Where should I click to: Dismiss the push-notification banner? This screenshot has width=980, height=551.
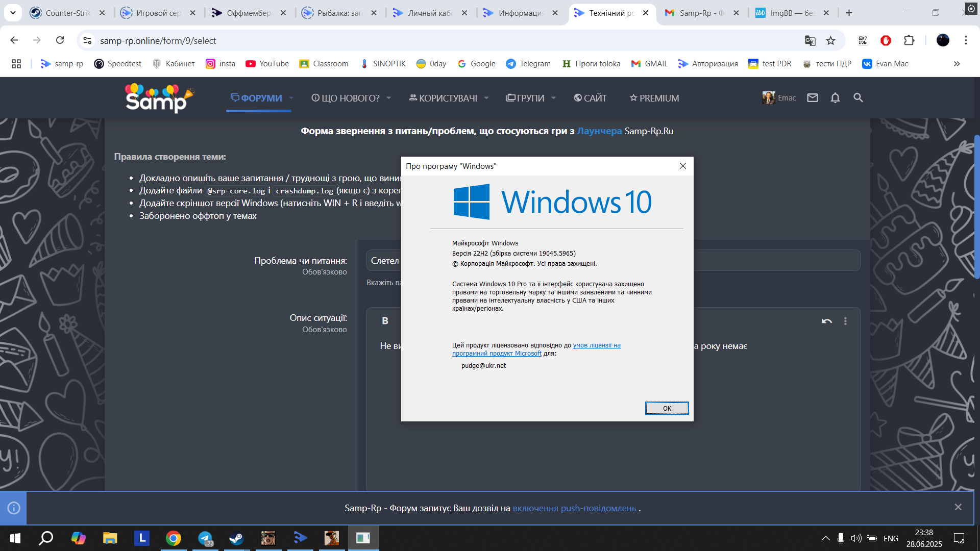click(958, 507)
